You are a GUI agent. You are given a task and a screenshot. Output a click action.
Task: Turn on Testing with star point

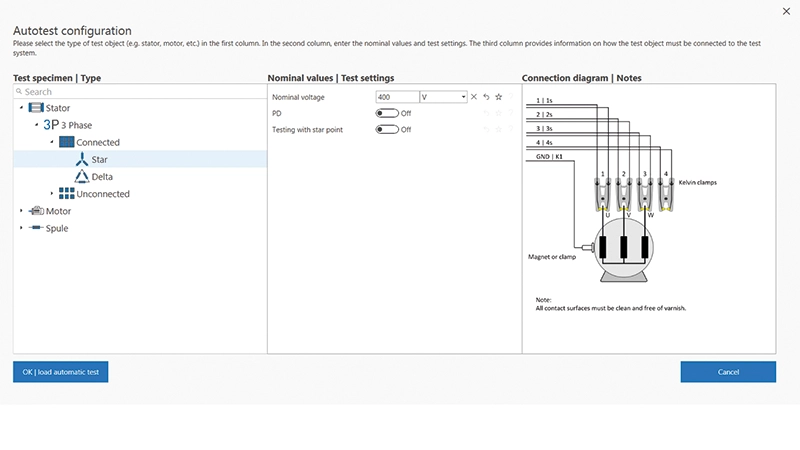[386, 130]
